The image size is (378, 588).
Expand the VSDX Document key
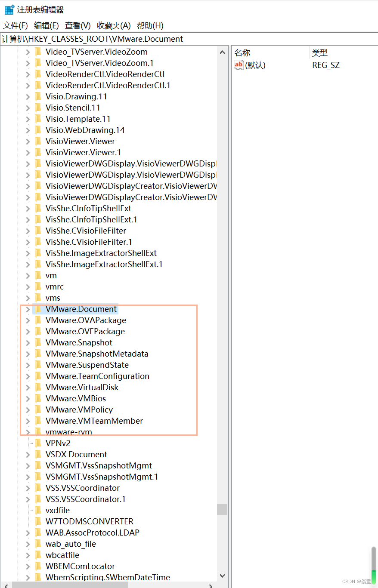[28, 455]
